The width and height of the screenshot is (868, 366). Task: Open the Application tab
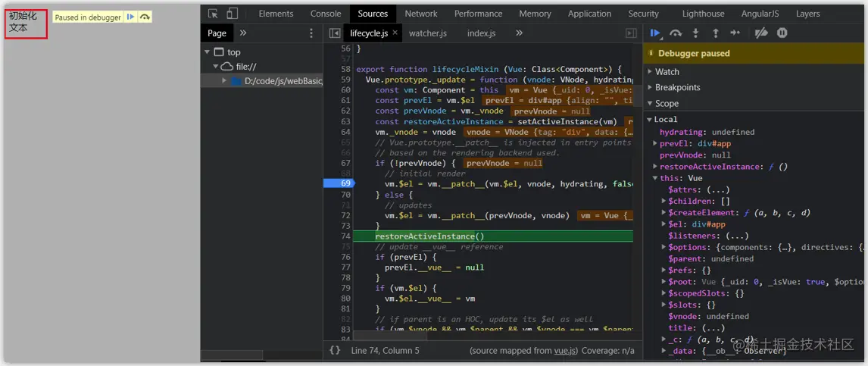(589, 14)
